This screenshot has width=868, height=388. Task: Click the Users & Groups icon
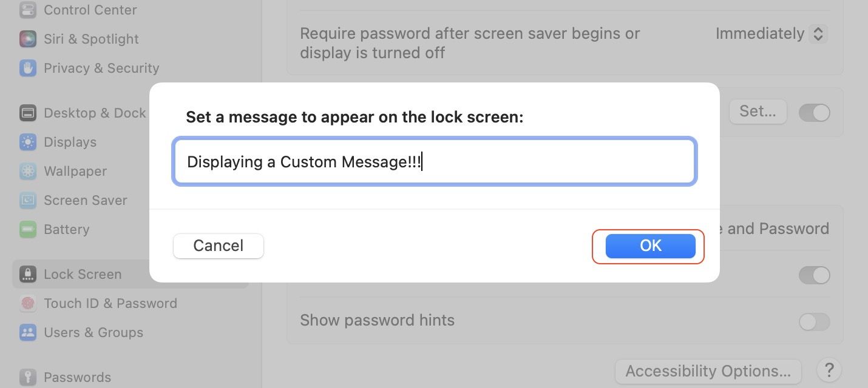coord(27,332)
